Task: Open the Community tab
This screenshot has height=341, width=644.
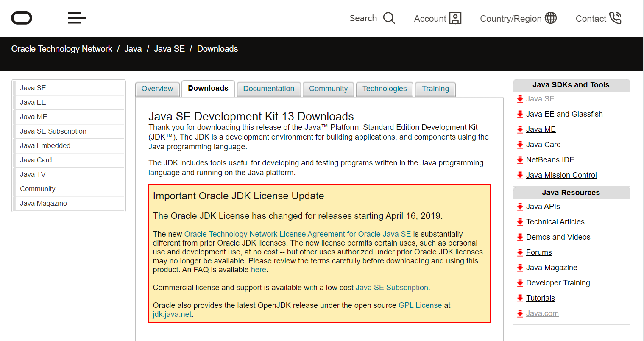Action: [329, 89]
